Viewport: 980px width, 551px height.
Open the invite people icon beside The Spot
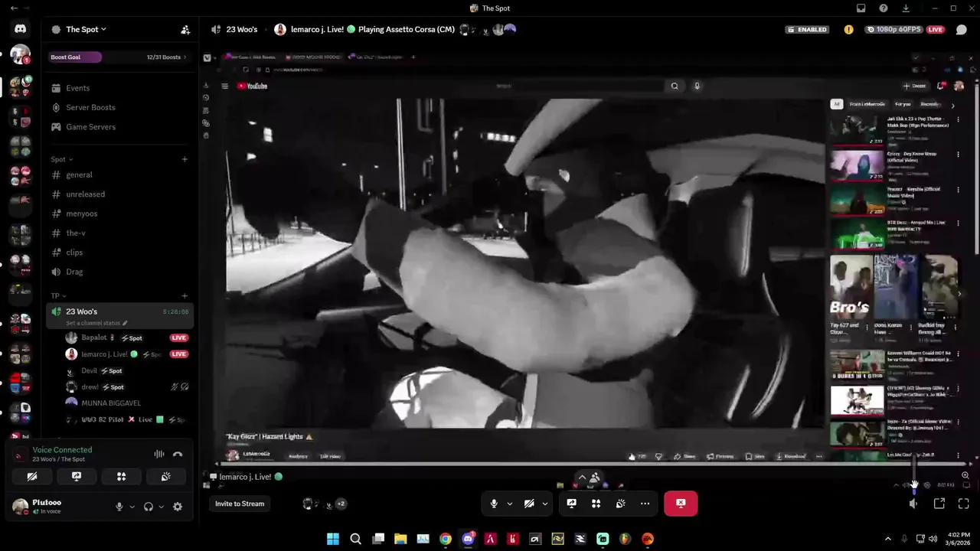[x=185, y=30]
